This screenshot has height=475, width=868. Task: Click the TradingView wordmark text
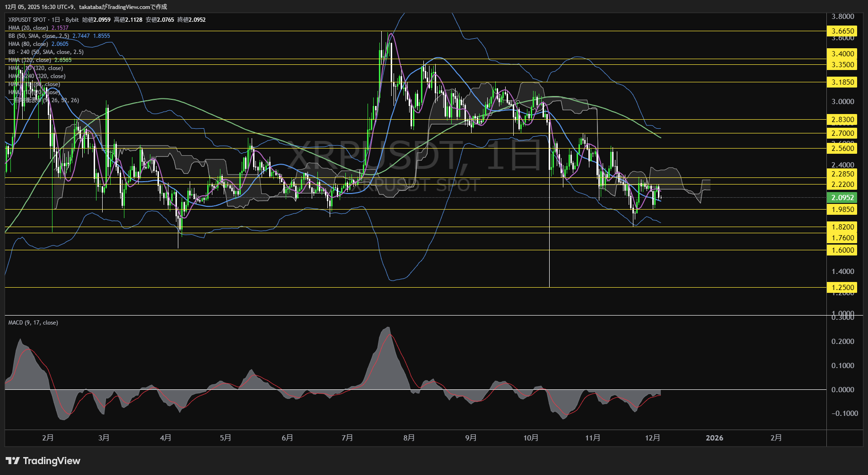(x=52, y=461)
